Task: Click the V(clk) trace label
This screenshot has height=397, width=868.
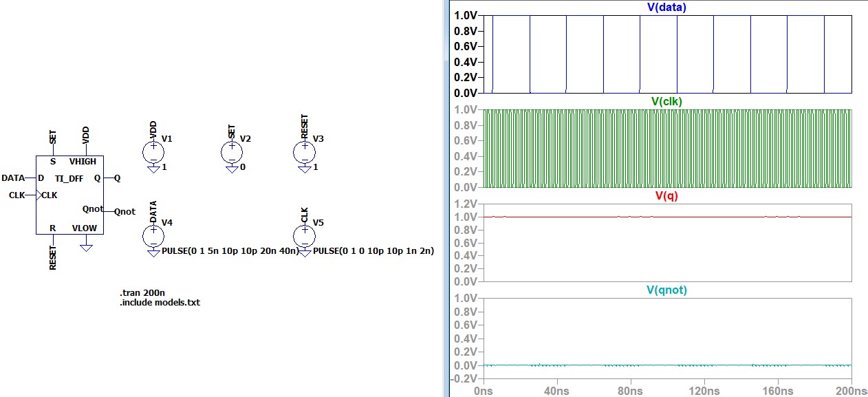Action: tap(666, 101)
